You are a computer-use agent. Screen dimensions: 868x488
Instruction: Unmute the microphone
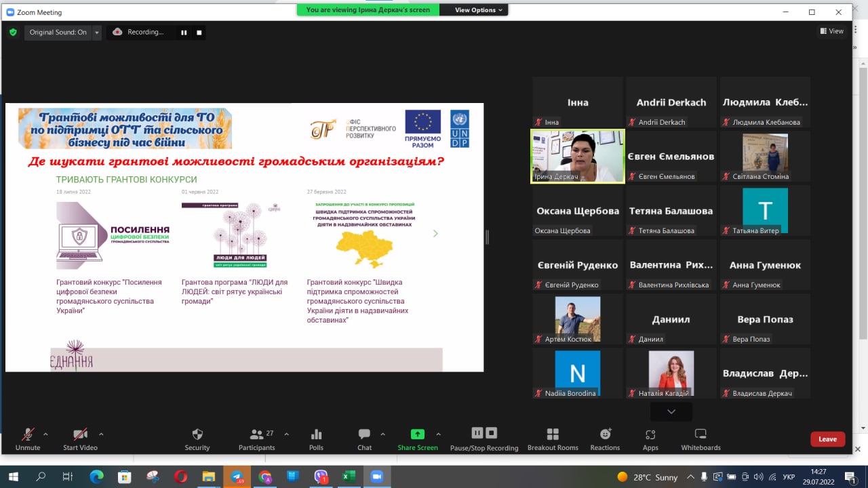pyautogui.click(x=28, y=439)
